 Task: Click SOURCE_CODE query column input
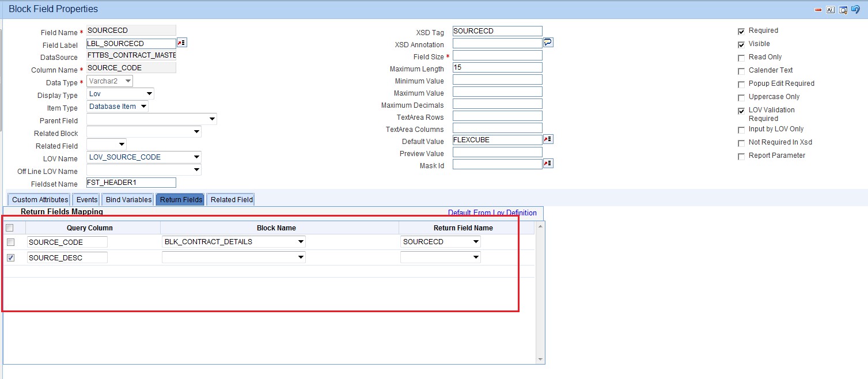click(x=67, y=242)
